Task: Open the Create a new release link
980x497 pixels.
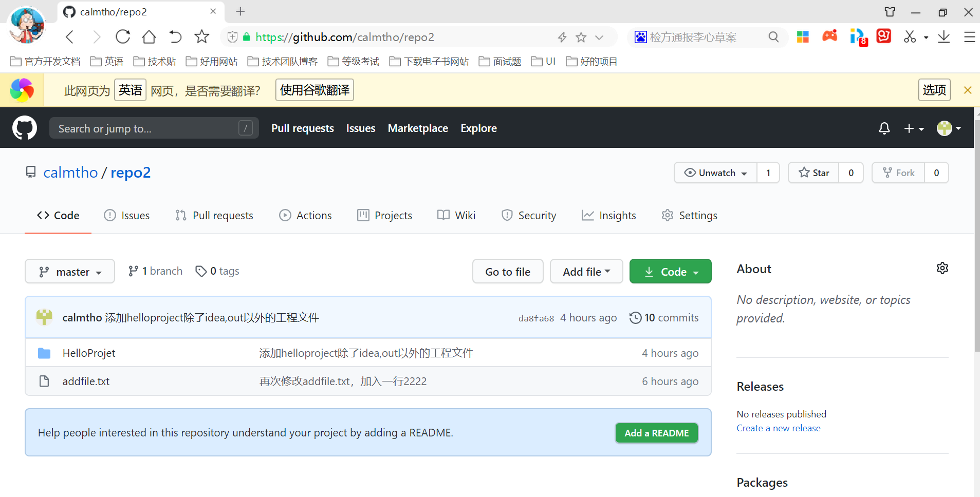Action: tap(778, 428)
